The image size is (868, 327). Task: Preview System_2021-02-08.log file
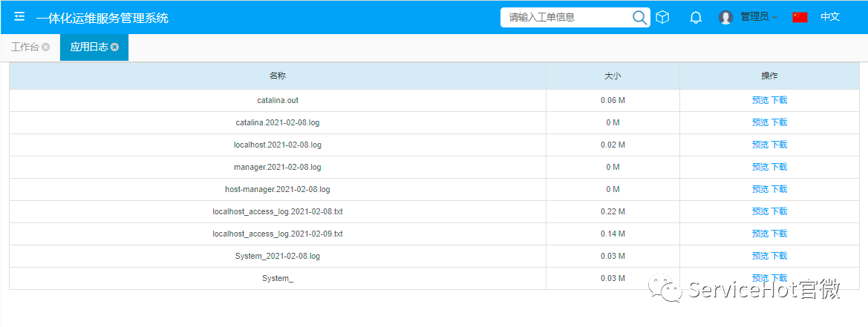(x=760, y=256)
